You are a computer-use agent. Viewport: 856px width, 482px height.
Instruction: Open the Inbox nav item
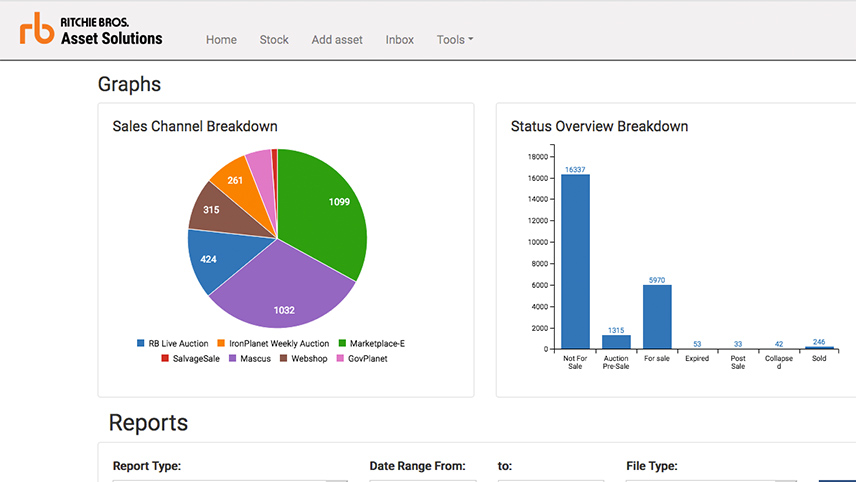[x=400, y=40]
